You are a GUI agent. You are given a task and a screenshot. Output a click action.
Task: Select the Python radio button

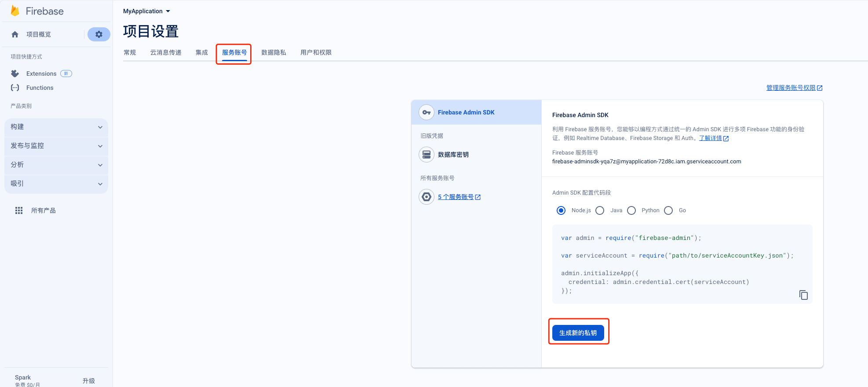tap(631, 210)
